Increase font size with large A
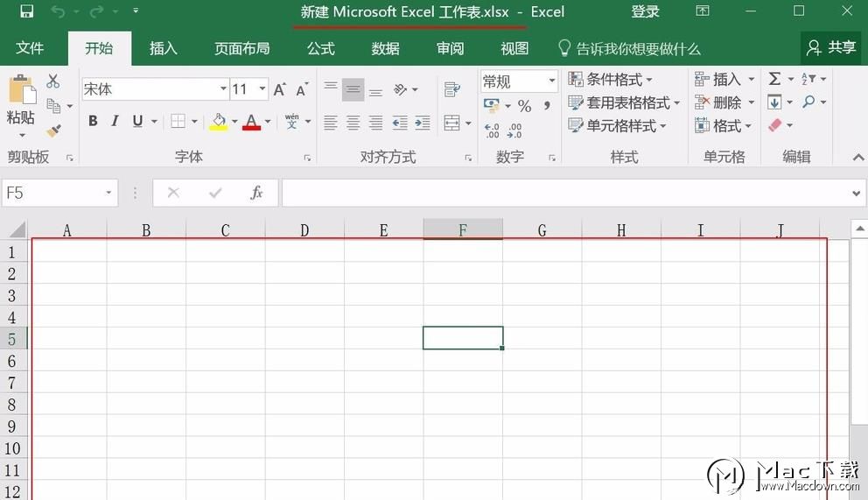Screen dimensions: 868x500 [x=279, y=89]
